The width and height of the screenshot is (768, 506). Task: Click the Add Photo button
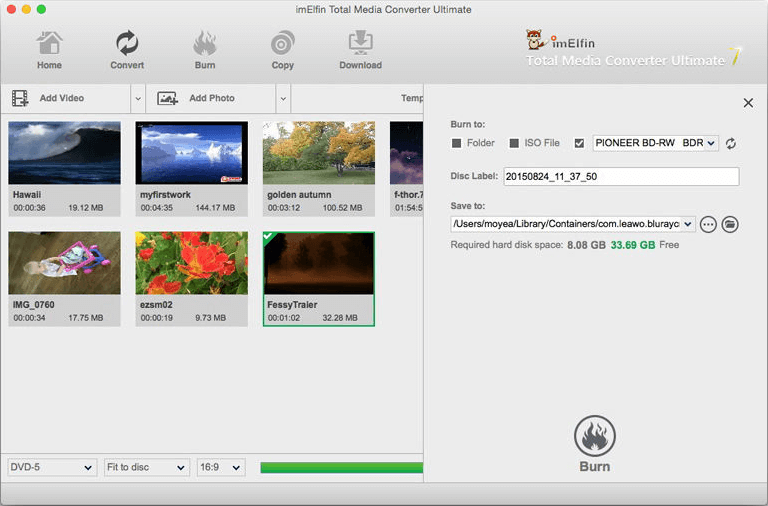(211, 98)
